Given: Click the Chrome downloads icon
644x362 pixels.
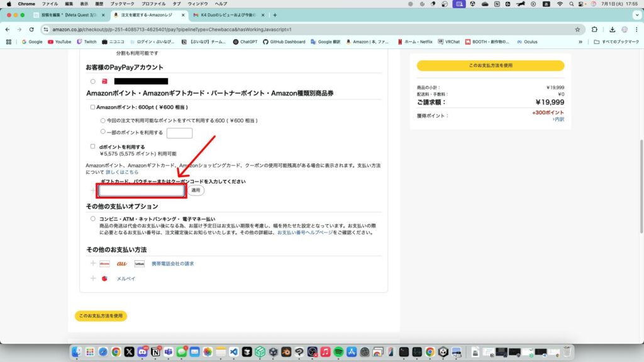Looking at the screenshot, I should point(612,29).
